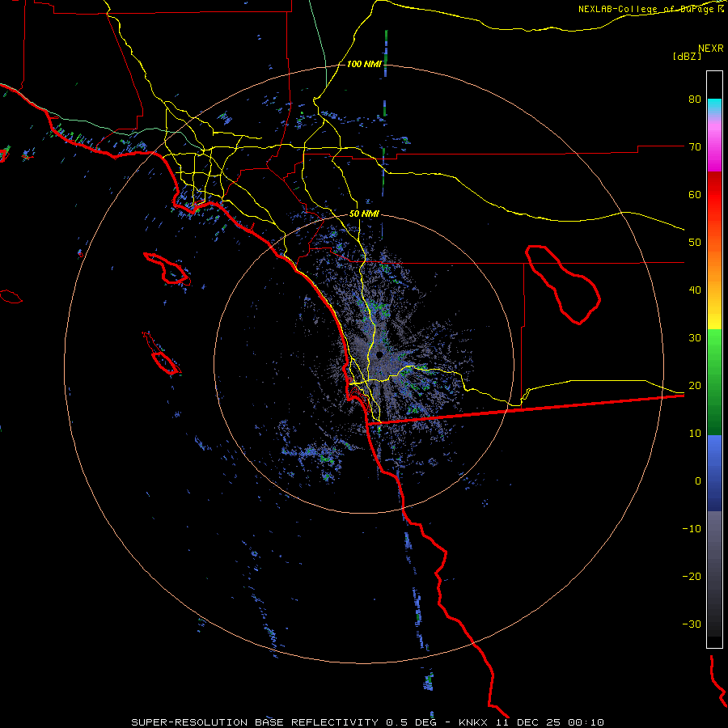Click the red segment of the color bar
Screen dimensions: 728x728
point(714,195)
